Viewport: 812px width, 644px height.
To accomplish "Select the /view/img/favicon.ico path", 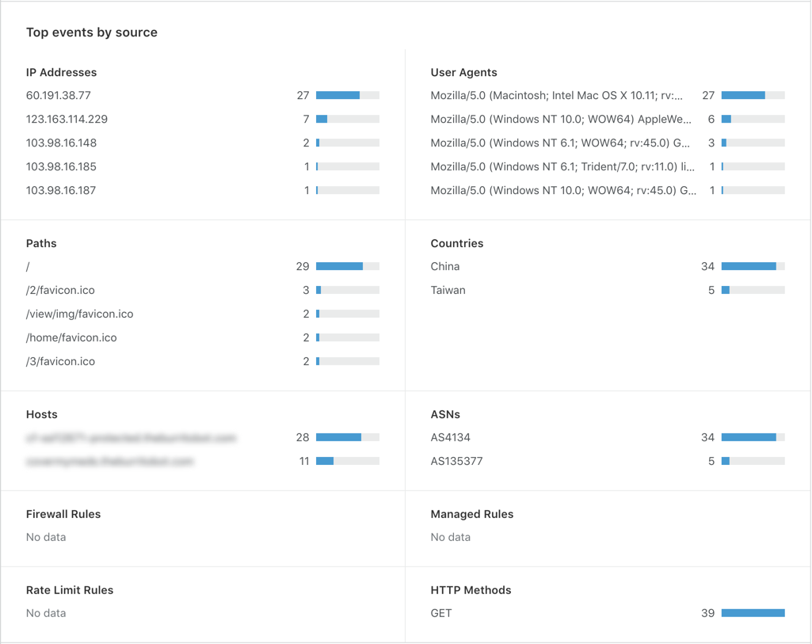I will pyautogui.click(x=80, y=314).
